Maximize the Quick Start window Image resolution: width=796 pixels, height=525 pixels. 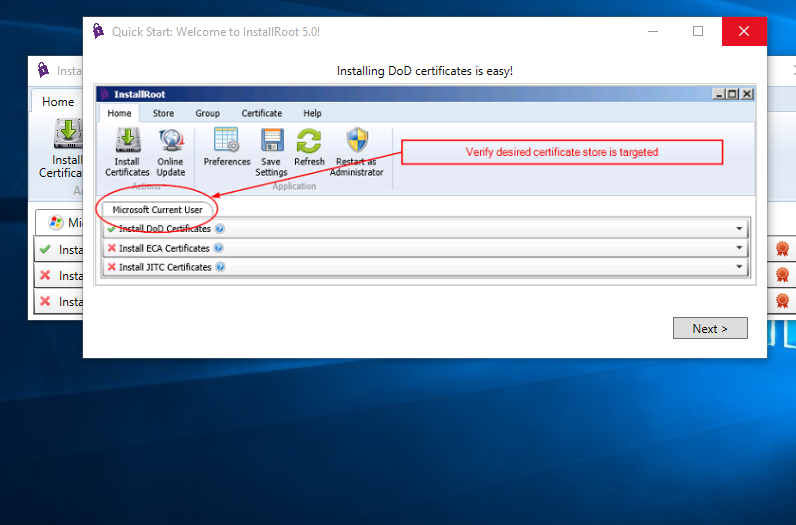[x=698, y=31]
